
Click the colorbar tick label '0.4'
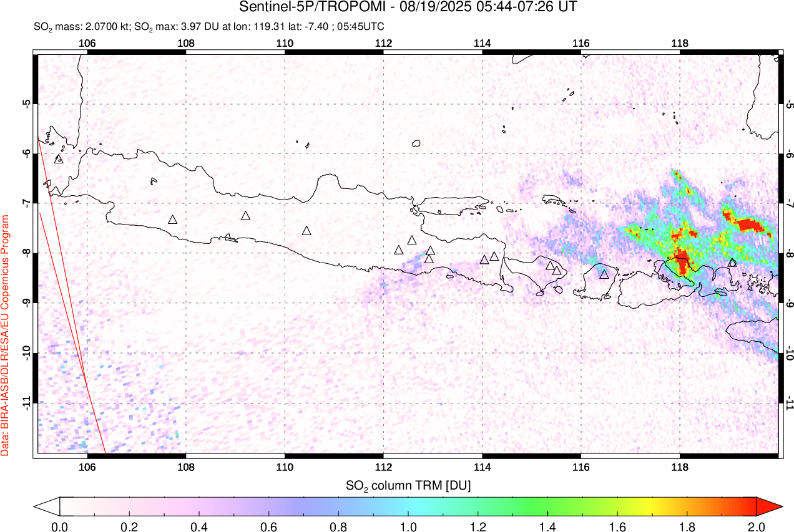tap(199, 526)
